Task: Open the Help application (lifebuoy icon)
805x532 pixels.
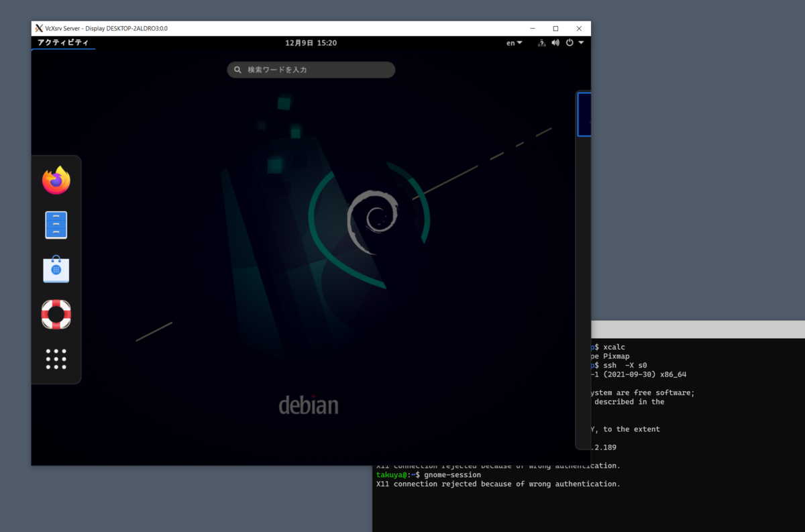Action: coord(56,315)
